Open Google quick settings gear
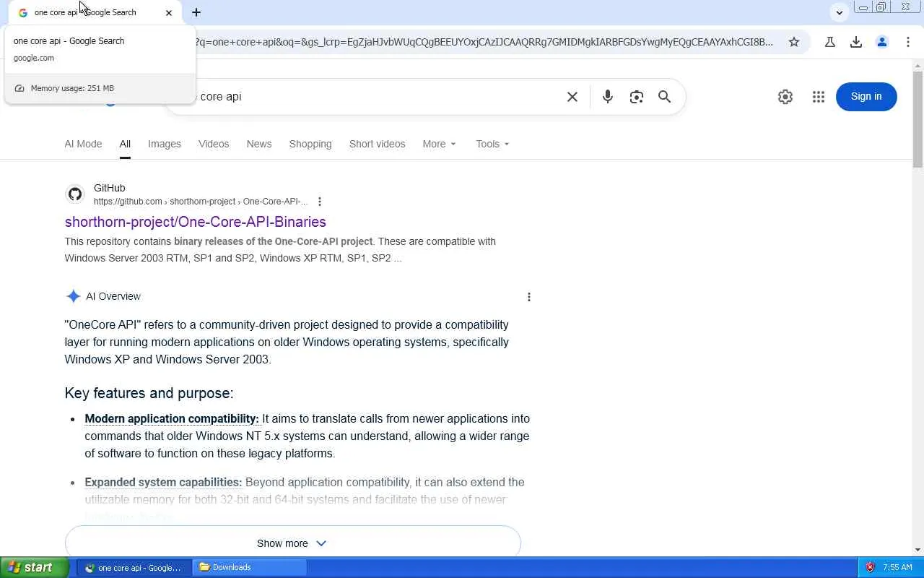Screen dimensions: 924x578 point(785,97)
